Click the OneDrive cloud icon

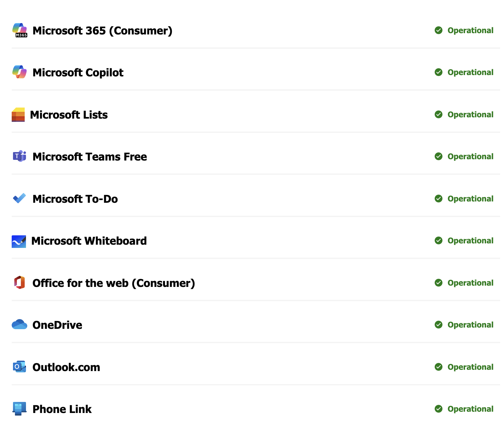pos(19,324)
